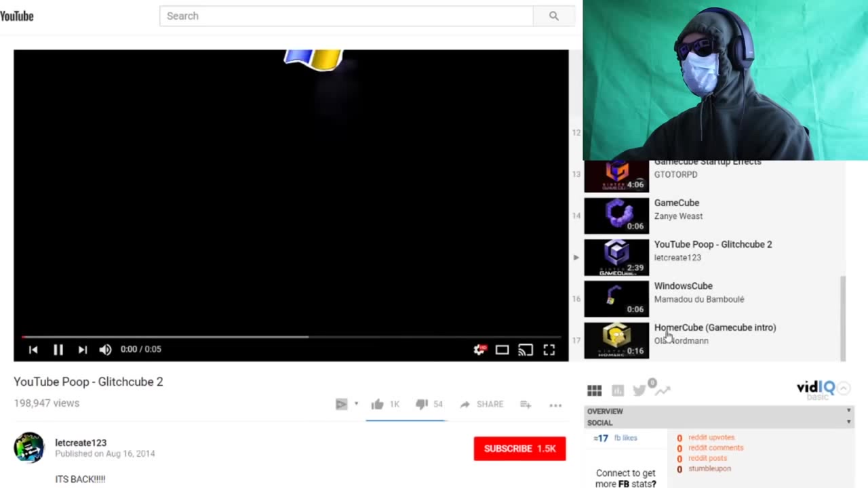868x488 pixels.
Task: Skip to the next video
Action: 82,350
